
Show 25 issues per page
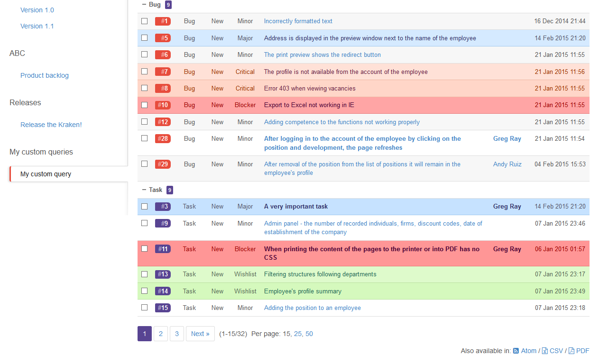(298, 334)
